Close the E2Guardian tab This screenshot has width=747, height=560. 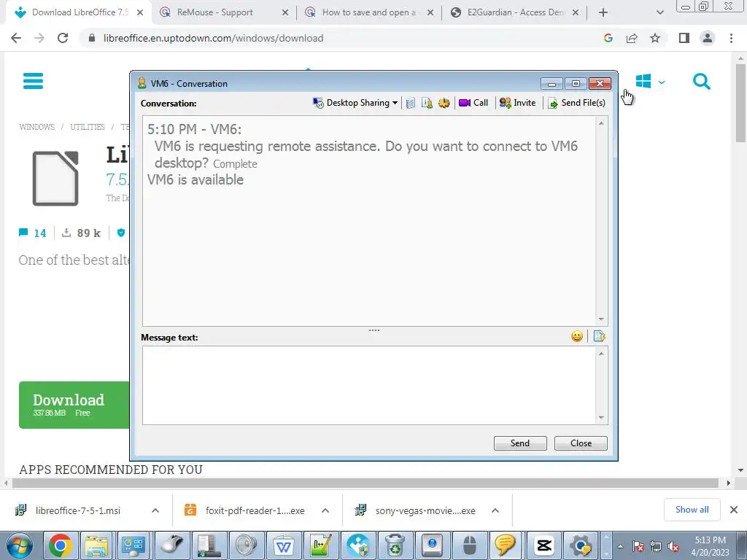tap(576, 13)
